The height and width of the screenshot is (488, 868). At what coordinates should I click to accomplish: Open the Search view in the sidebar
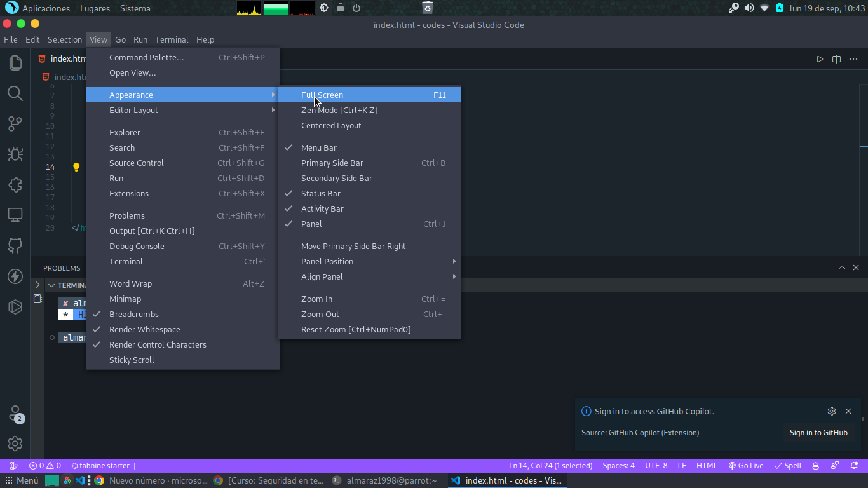pos(15,93)
